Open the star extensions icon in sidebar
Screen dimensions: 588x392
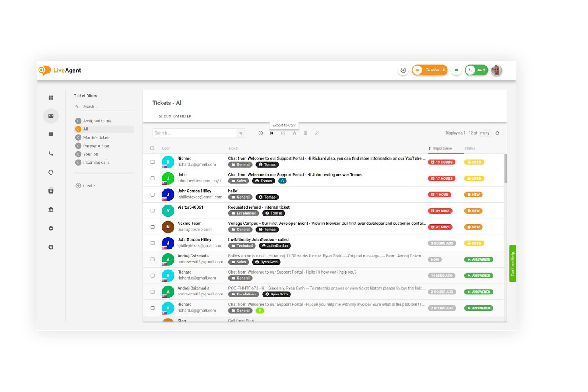pyautogui.click(x=51, y=247)
